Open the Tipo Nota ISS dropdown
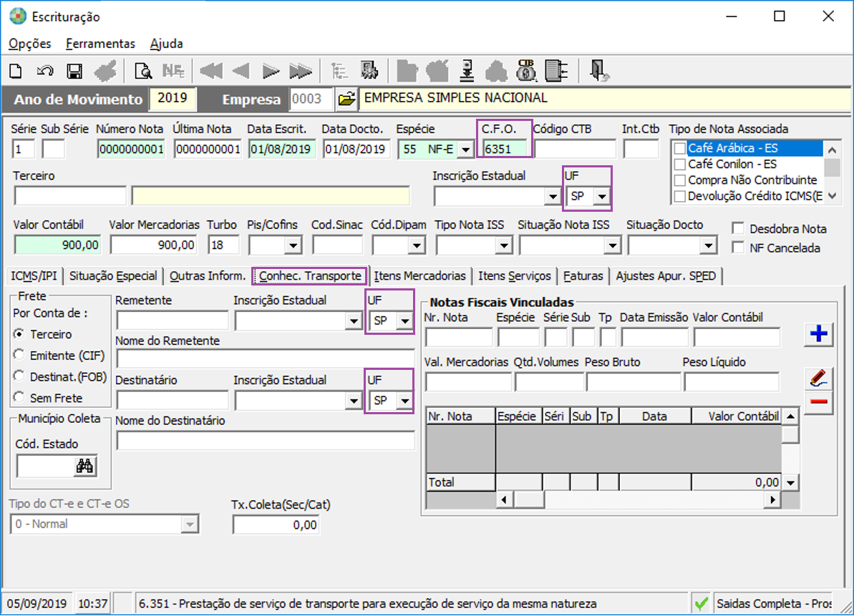 (504, 245)
